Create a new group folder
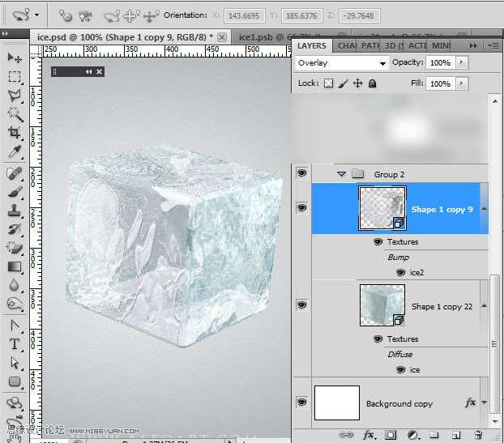 (x=434, y=435)
